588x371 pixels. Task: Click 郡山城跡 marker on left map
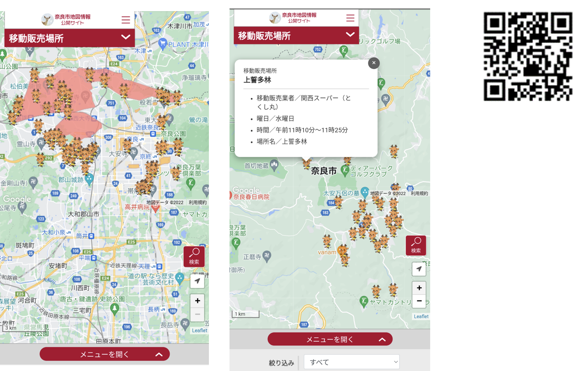coord(89,180)
